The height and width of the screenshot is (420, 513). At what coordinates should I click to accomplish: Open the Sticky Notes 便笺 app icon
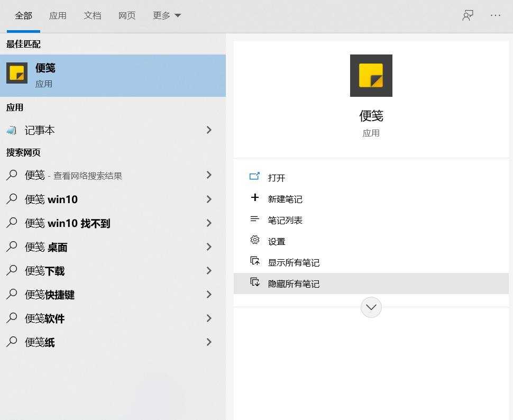[x=16, y=73]
